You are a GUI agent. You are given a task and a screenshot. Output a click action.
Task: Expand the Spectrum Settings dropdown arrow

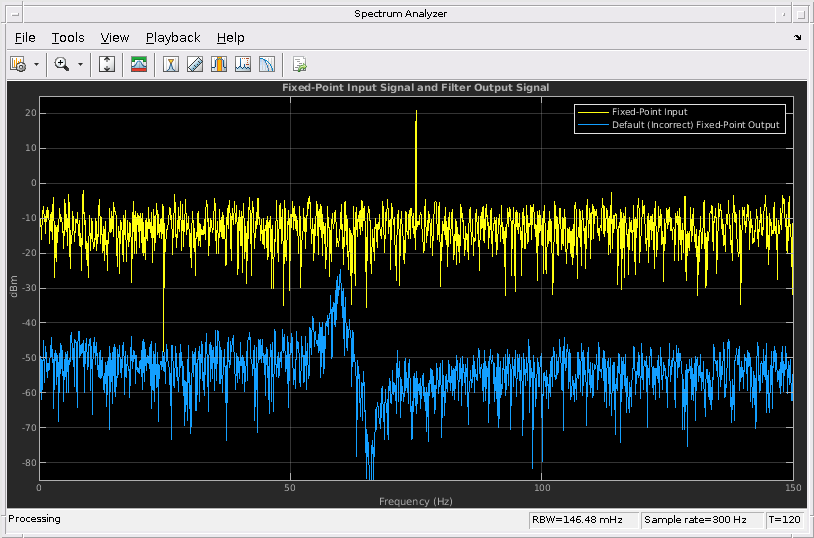[37, 64]
